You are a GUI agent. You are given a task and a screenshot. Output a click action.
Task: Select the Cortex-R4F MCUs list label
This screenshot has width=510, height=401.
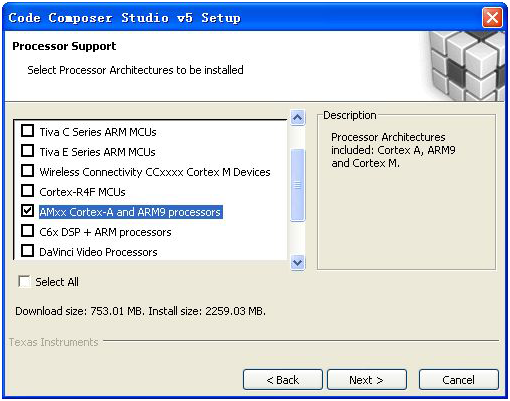point(82,192)
